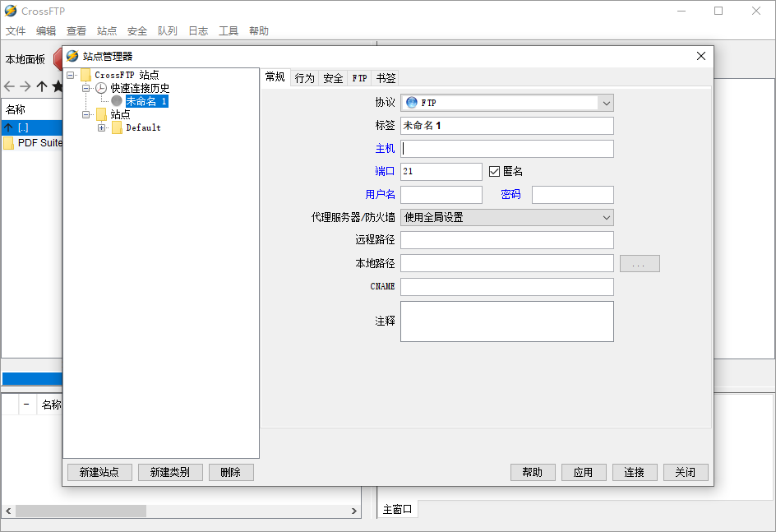Select the [..] row in local panel

click(x=32, y=127)
